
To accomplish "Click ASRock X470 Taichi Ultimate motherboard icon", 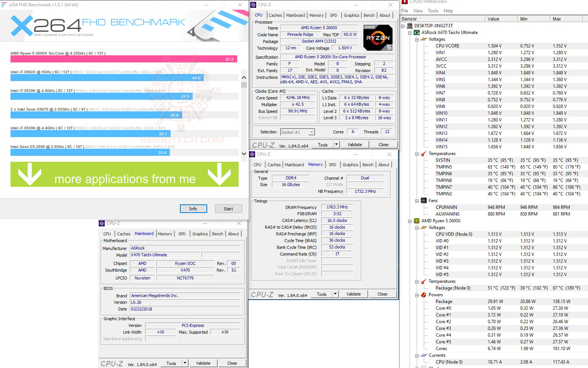I will point(417,33).
